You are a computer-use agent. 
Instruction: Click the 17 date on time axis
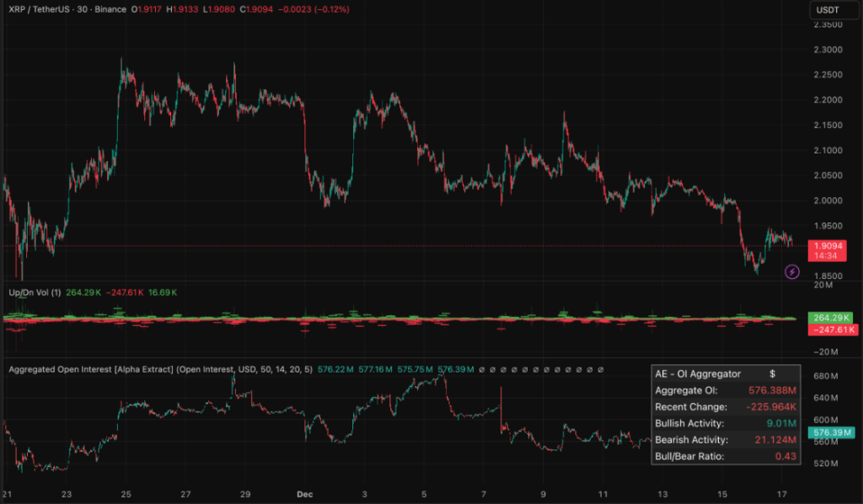pyautogui.click(x=781, y=494)
